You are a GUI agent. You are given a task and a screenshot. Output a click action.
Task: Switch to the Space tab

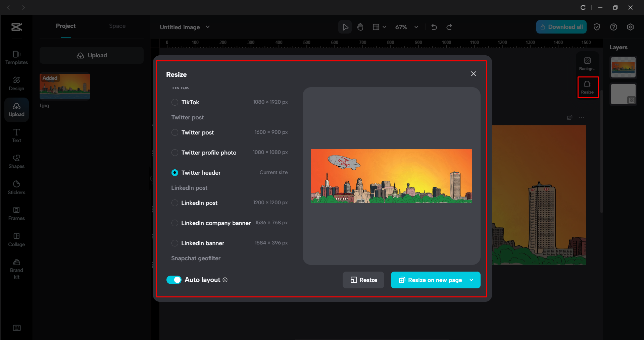click(117, 26)
